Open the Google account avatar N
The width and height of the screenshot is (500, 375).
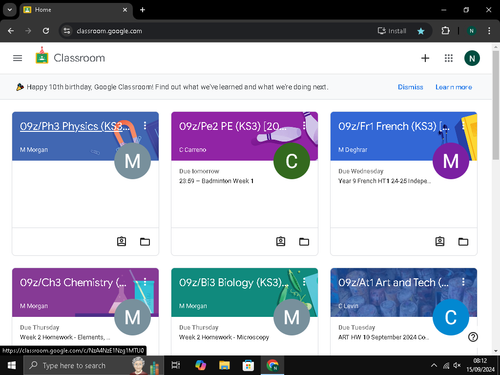point(472,58)
